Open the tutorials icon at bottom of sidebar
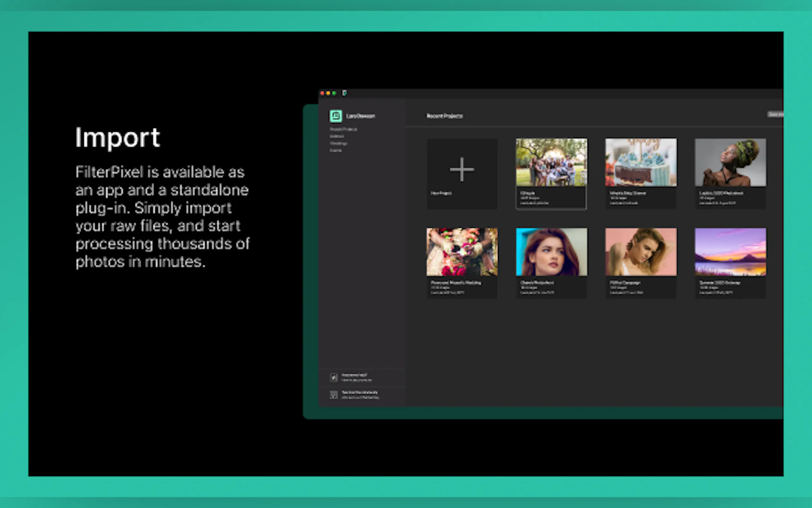This screenshot has height=508, width=812. [334, 395]
